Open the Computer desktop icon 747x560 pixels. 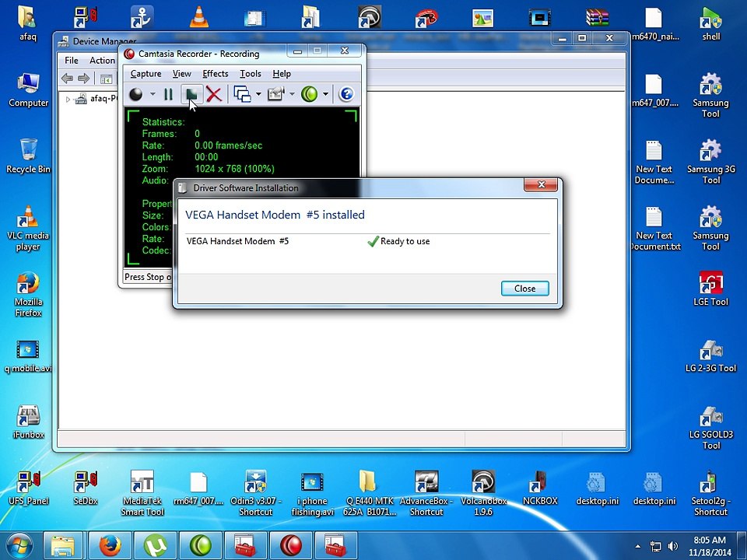(28, 90)
